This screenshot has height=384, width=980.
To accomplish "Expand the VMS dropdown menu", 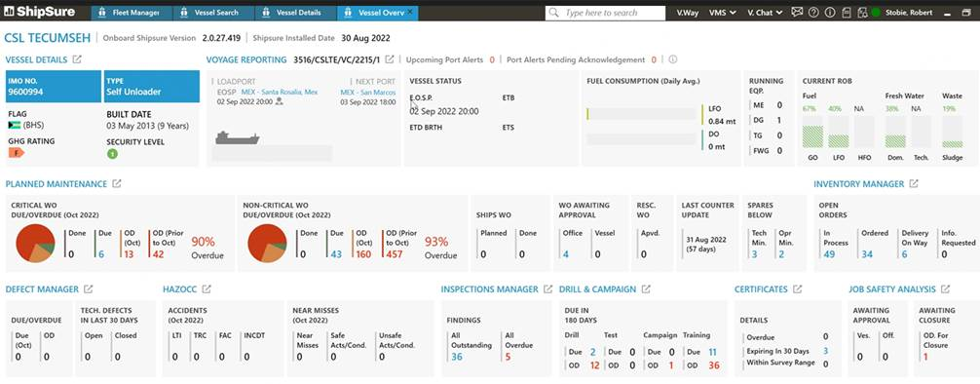I will click(x=723, y=13).
